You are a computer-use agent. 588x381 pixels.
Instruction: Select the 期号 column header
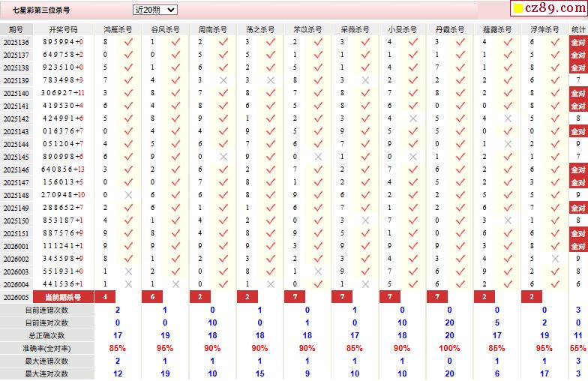(16, 30)
